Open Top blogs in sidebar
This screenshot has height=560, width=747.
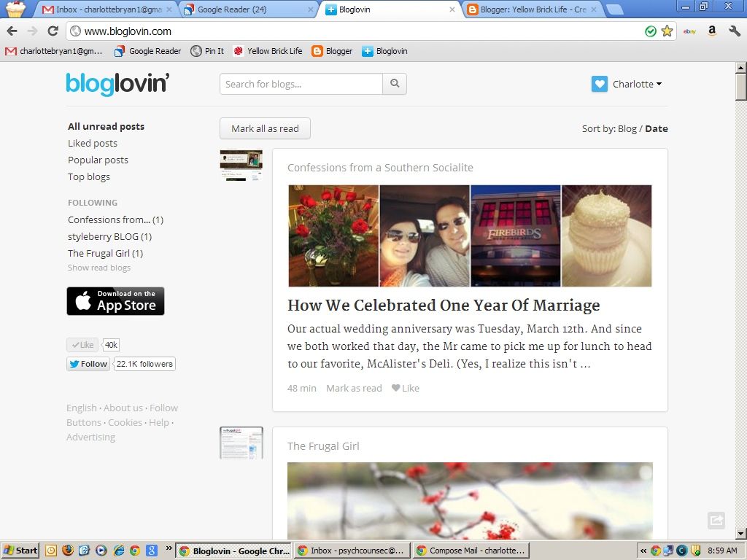tap(88, 176)
